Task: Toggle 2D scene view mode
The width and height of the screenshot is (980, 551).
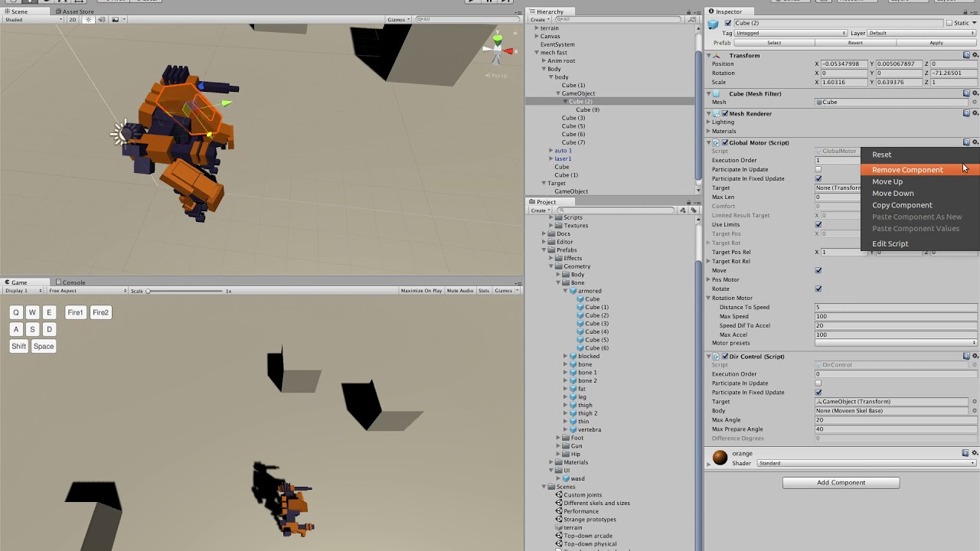Action: [73, 20]
